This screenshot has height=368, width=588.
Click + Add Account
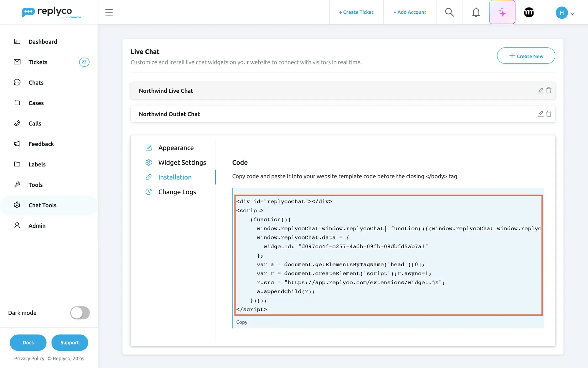tap(410, 12)
